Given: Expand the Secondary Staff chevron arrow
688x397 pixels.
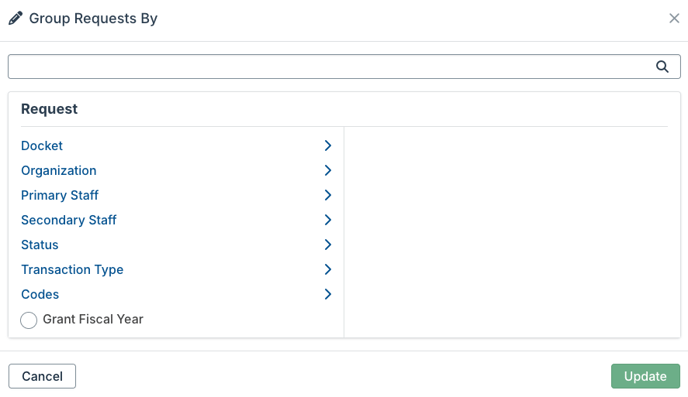Looking at the screenshot, I should click(x=328, y=220).
